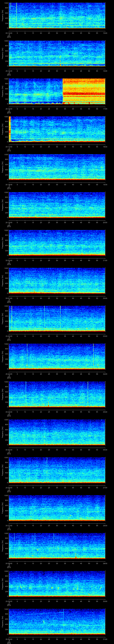Click the spectrogram panel starting at 20:17:00
Image resolution: width=114 pixels, height=644 pixels.
tap(57, 129)
